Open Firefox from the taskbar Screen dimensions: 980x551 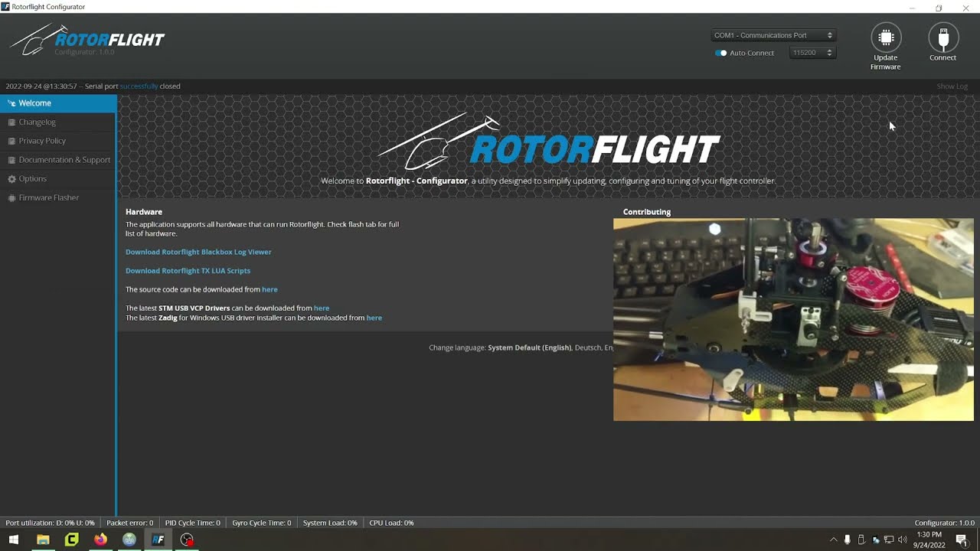(100, 540)
